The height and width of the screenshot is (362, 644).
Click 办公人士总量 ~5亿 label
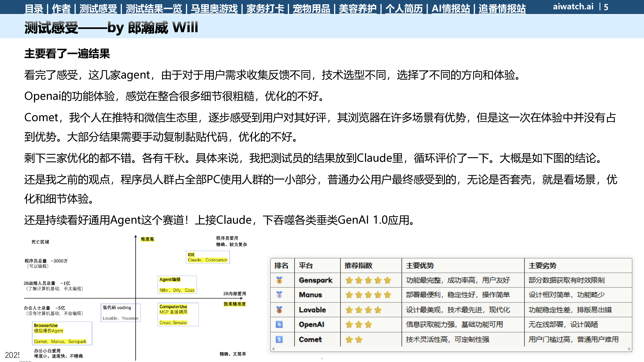coord(44,308)
